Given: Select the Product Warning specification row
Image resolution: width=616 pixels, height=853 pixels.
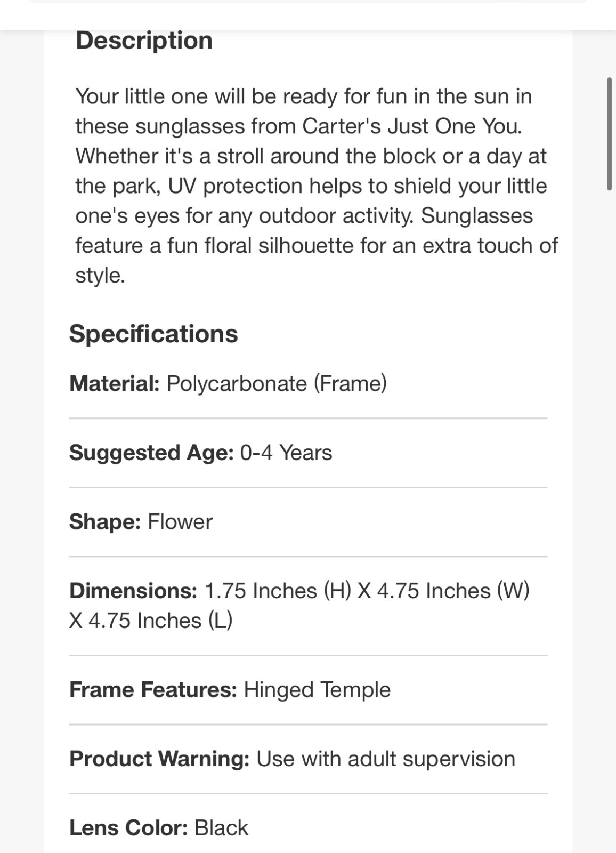Looking at the screenshot, I should tap(308, 759).
